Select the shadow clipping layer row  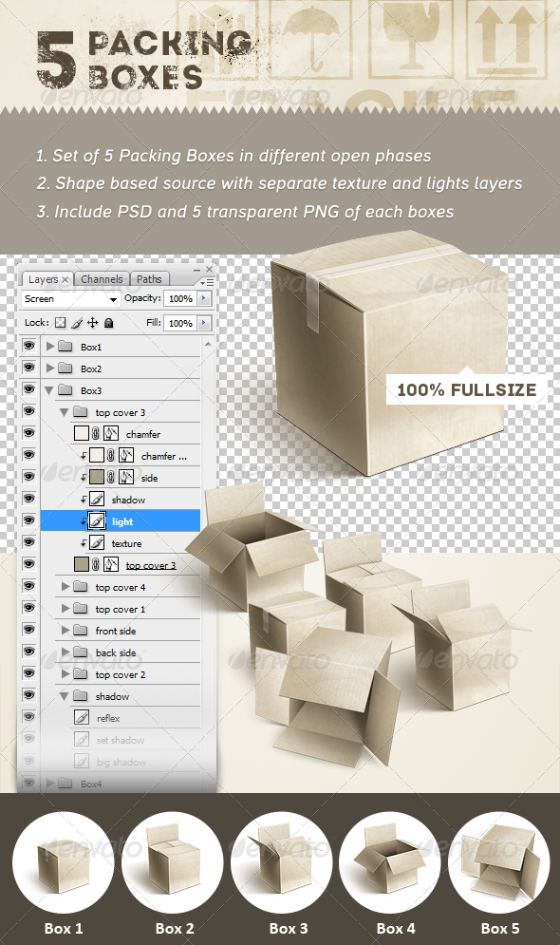click(121, 500)
